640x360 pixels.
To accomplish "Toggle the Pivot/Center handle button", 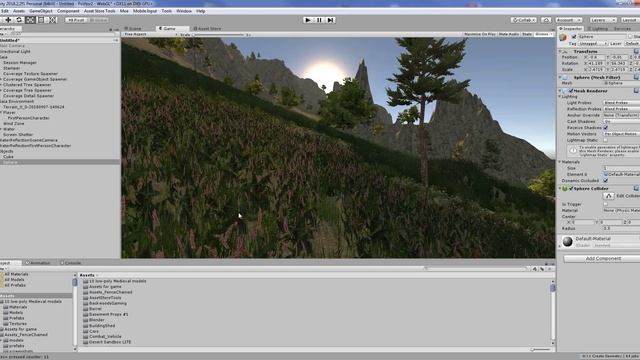I will (x=76, y=20).
